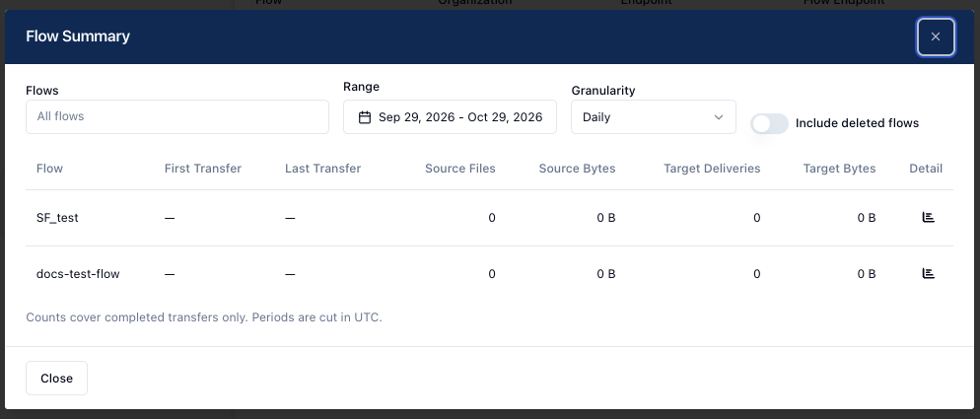Select the SF_test flow name
The height and width of the screenshot is (419, 980).
click(x=57, y=218)
